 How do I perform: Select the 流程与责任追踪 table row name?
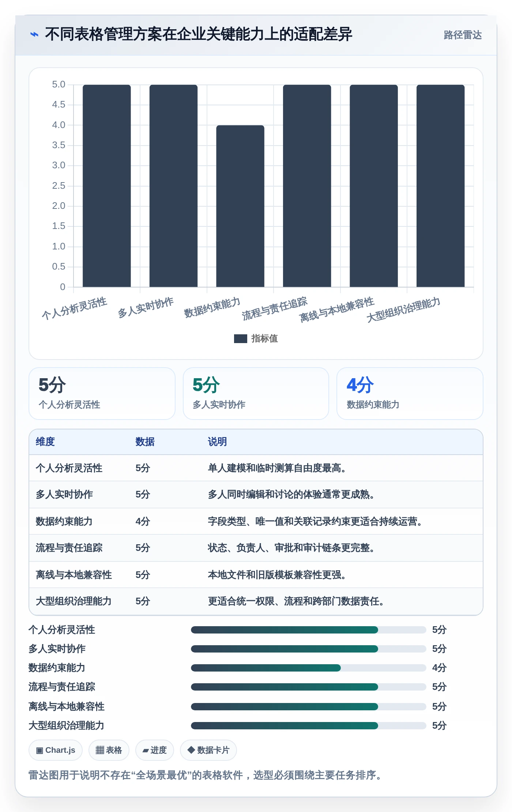pyautogui.click(x=69, y=548)
